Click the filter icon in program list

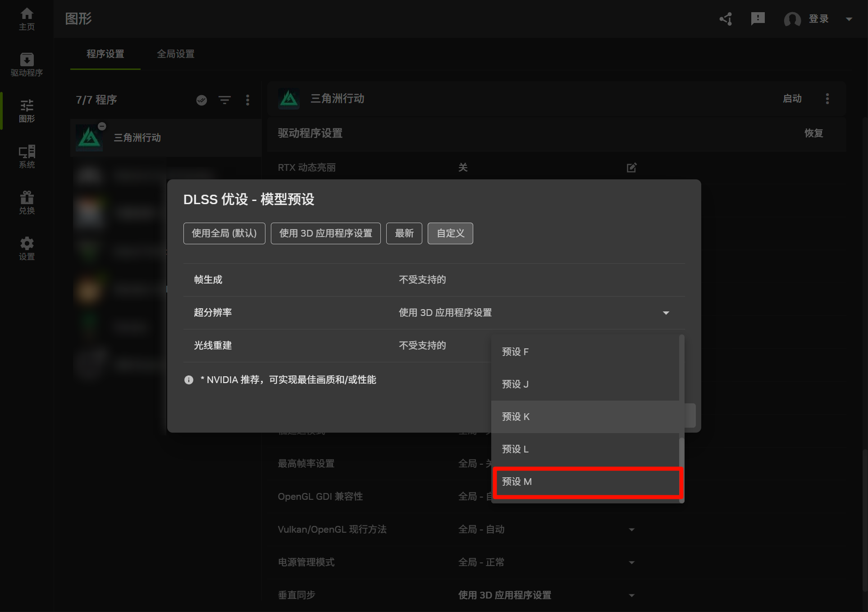coord(224,100)
